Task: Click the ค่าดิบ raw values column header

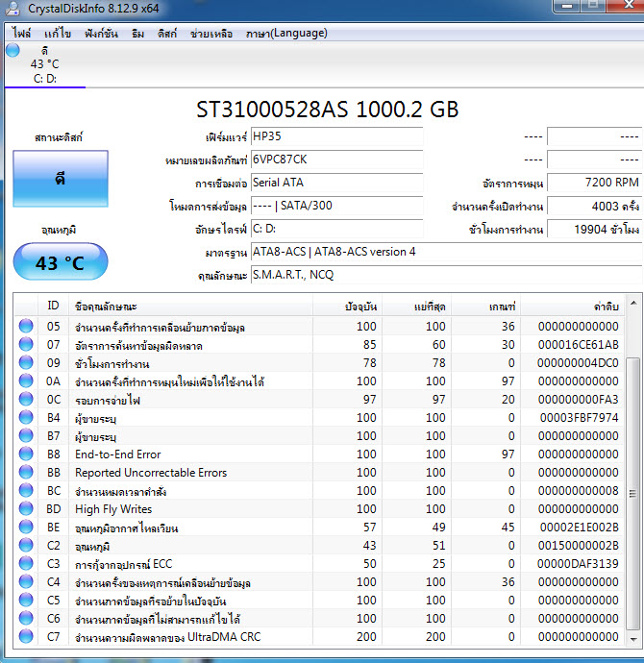Action: (x=606, y=307)
